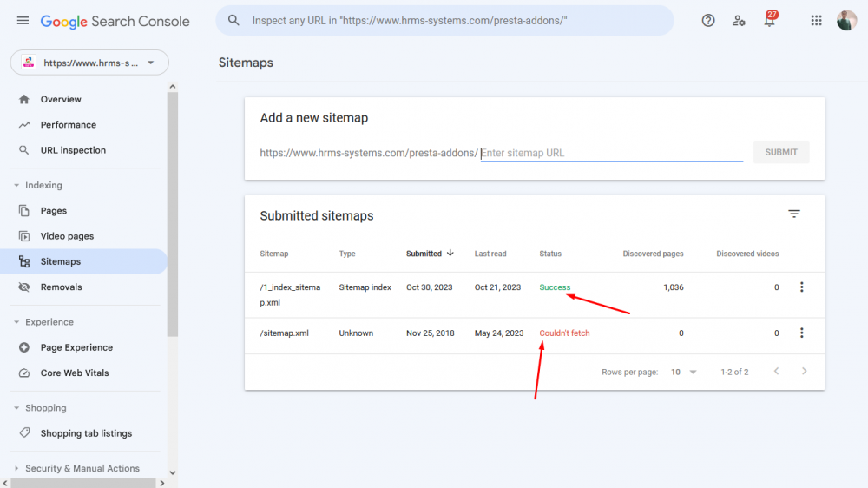Click the Oct 30, 2023 submitted date
The image size is (868, 488).
(x=429, y=287)
